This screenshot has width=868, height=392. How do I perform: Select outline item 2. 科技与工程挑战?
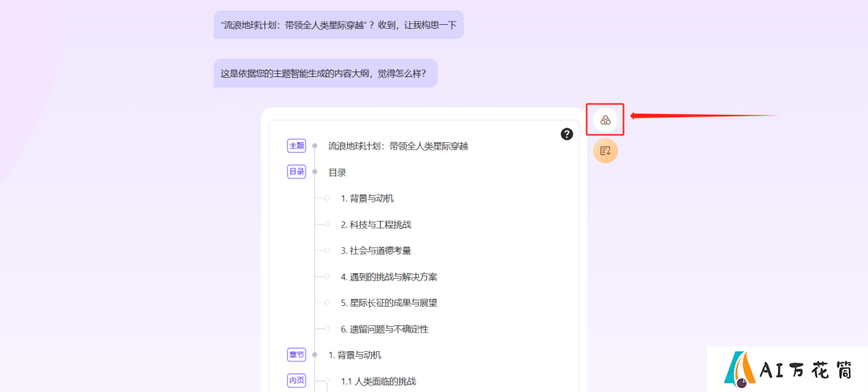pyautogui.click(x=376, y=224)
